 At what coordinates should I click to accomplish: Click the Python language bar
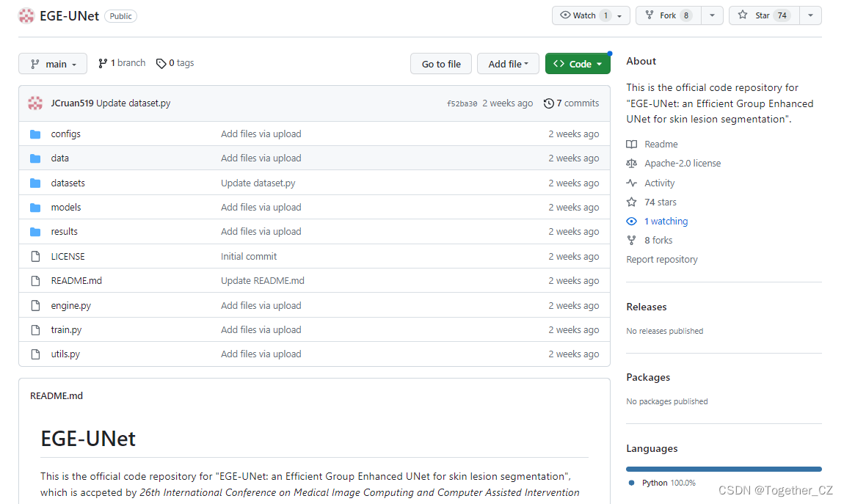(x=724, y=469)
